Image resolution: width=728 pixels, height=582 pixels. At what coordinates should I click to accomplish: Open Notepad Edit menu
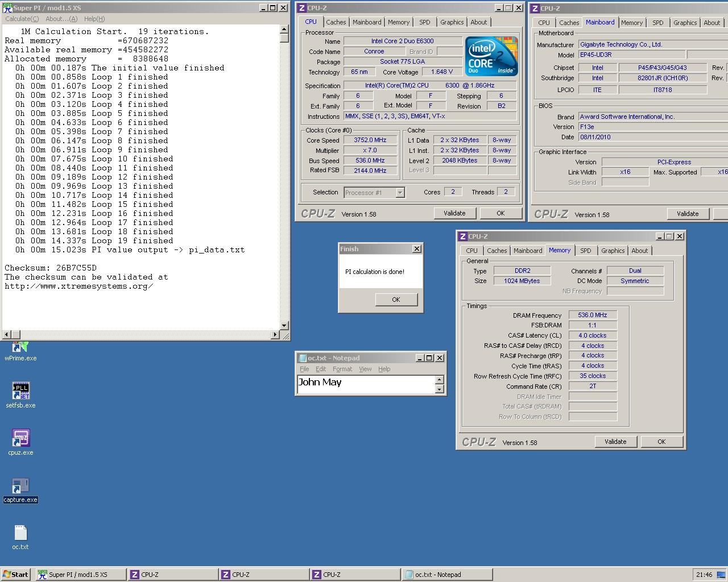(x=321, y=369)
